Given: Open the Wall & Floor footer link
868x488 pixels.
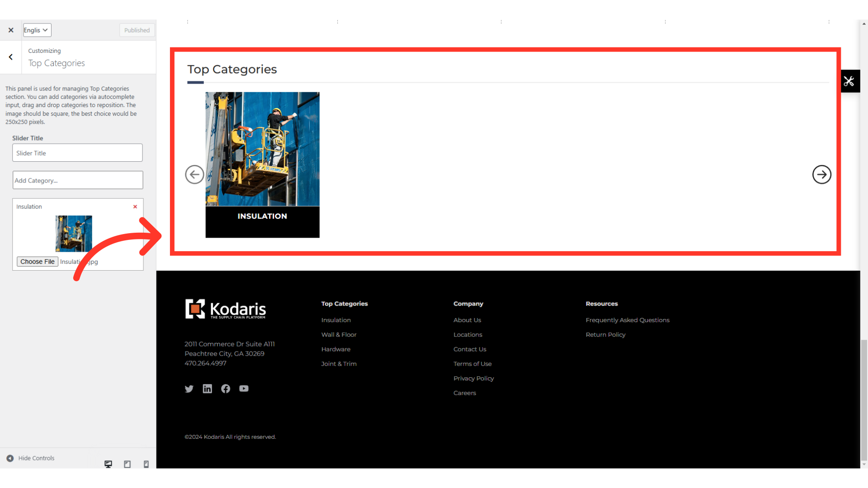Looking at the screenshot, I should click(339, 335).
